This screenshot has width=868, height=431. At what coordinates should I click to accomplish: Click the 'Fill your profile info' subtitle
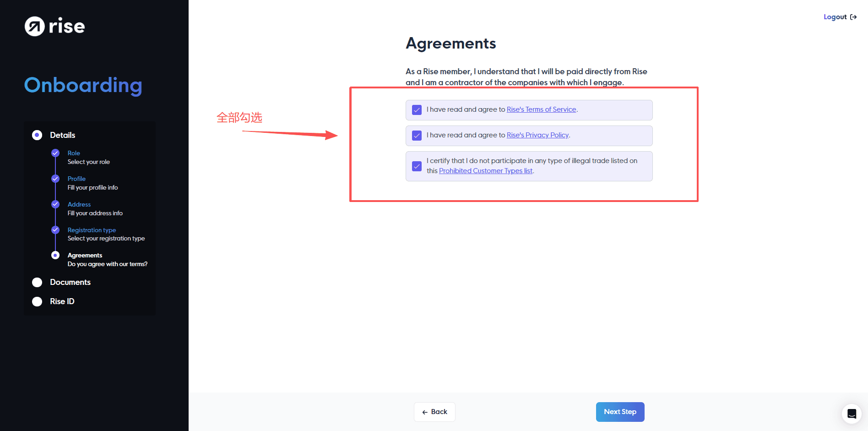click(93, 187)
